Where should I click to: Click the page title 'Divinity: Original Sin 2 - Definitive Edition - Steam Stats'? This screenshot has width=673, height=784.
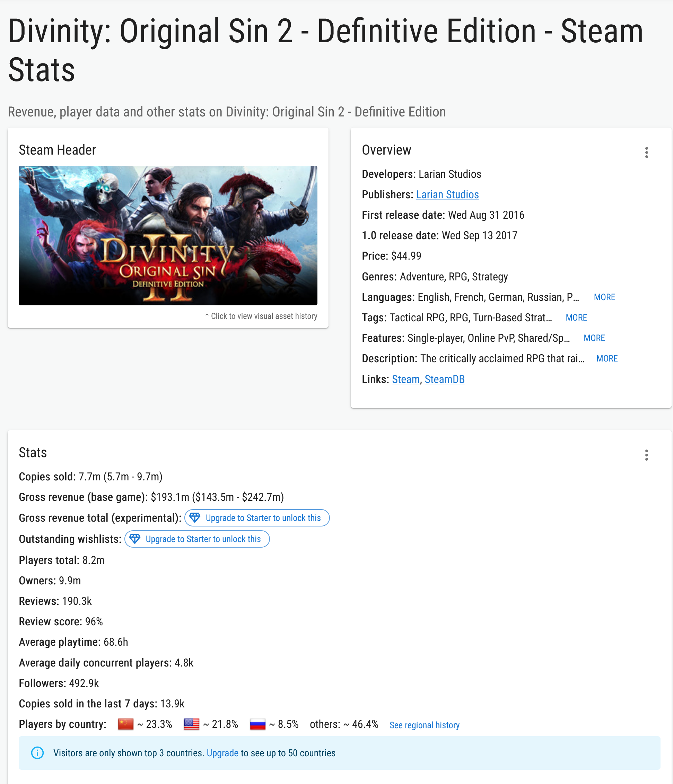coord(325,50)
